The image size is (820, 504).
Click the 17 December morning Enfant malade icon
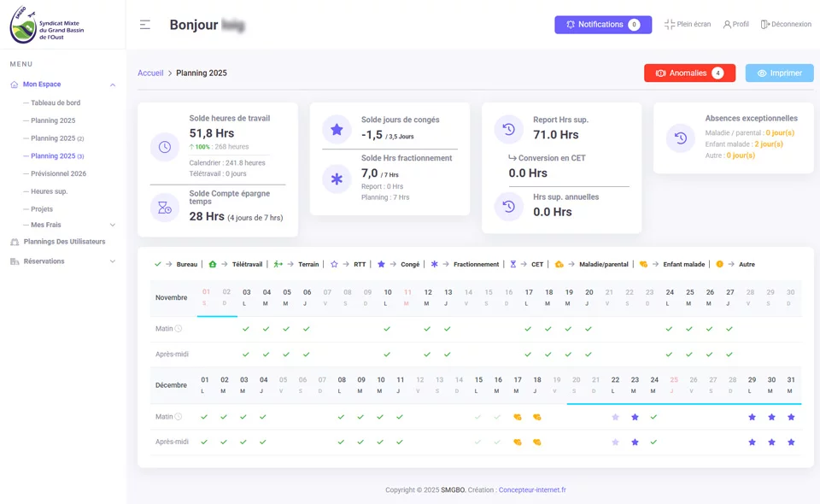click(x=518, y=417)
